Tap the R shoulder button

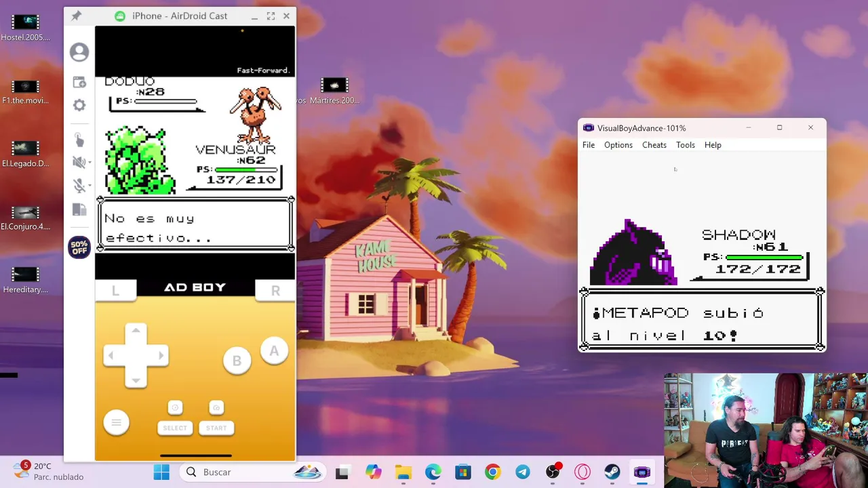(x=275, y=291)
